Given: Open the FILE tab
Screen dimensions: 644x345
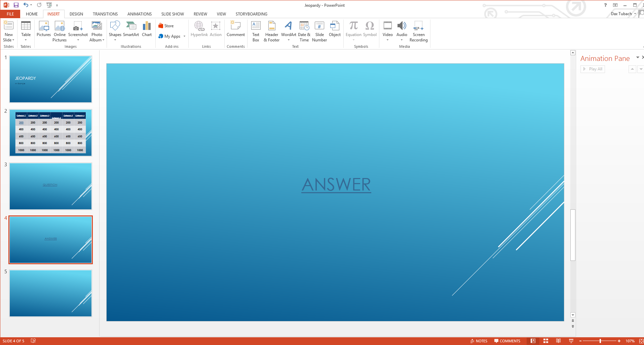Looking at the screenshot, I should coord(10,14).
